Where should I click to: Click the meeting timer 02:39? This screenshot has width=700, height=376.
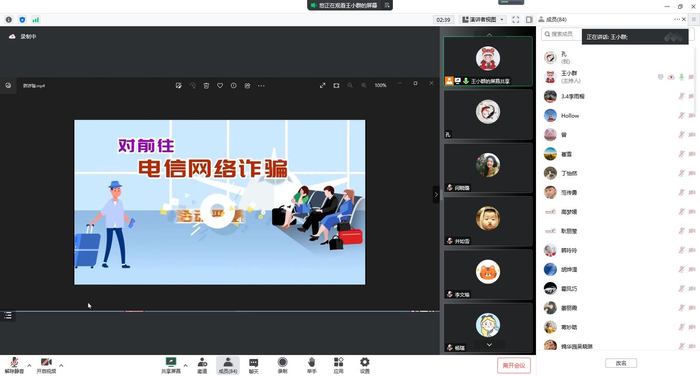tap(443, 20)
